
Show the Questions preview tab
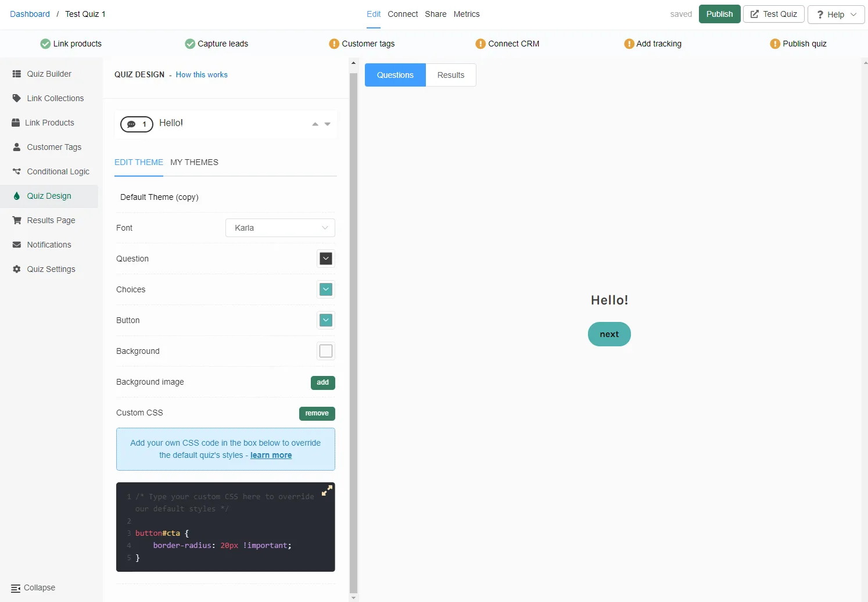(395, 75)
